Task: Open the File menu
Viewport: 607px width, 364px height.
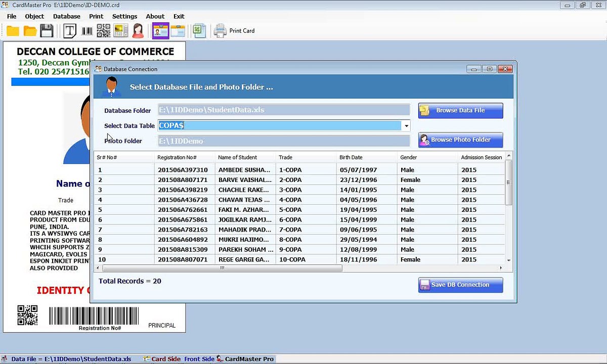Action: click(12, 16)
